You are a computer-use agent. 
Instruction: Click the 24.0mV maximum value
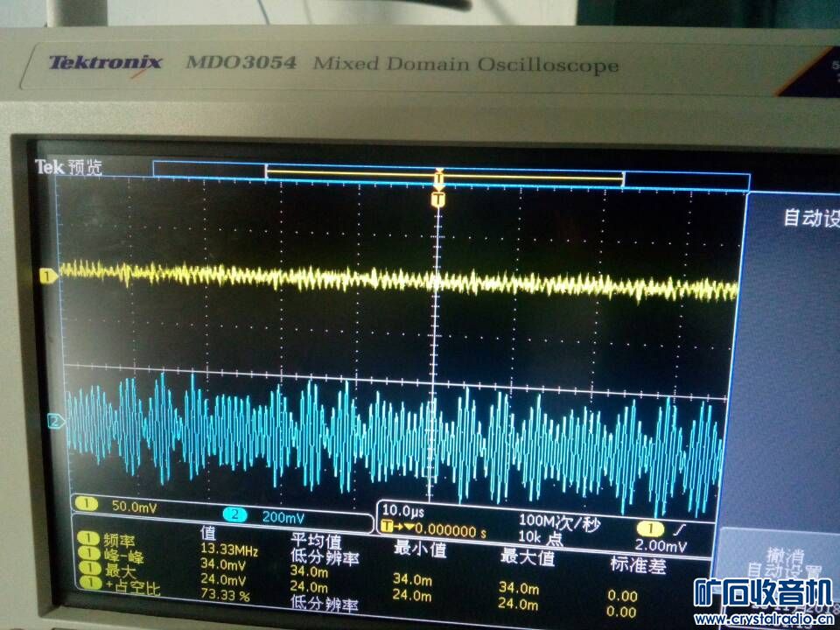pos(223,579)
